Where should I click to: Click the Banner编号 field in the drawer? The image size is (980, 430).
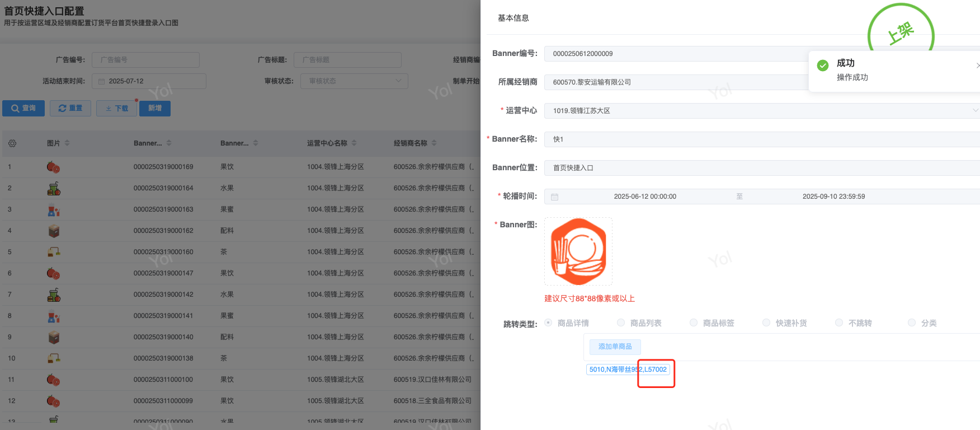[762, 54]
